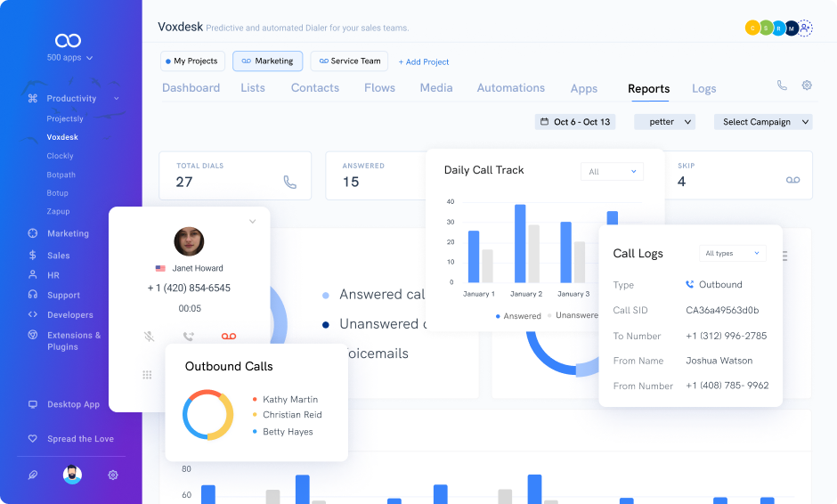Viewport: 837px width, 504px height.
Task: Open the Select Campaign dropdown
Action: (763, 122)
